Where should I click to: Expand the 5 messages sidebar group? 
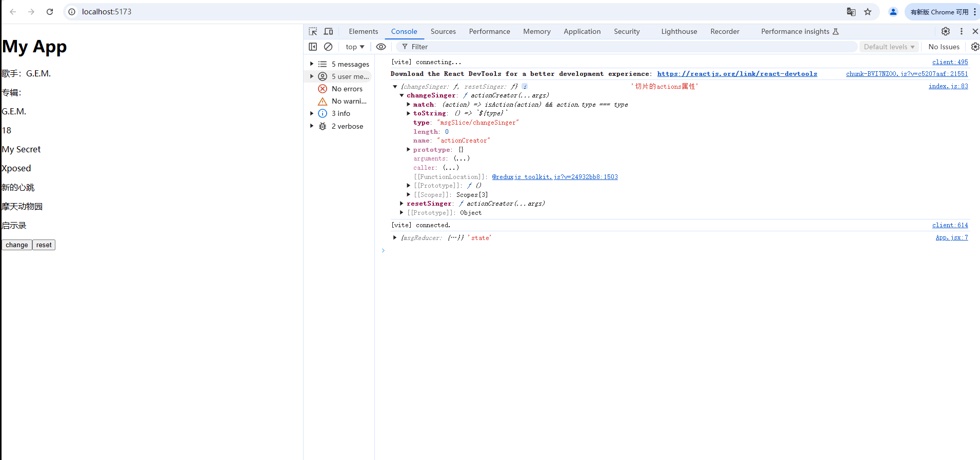pyautogui.click(x=312, y=64)
